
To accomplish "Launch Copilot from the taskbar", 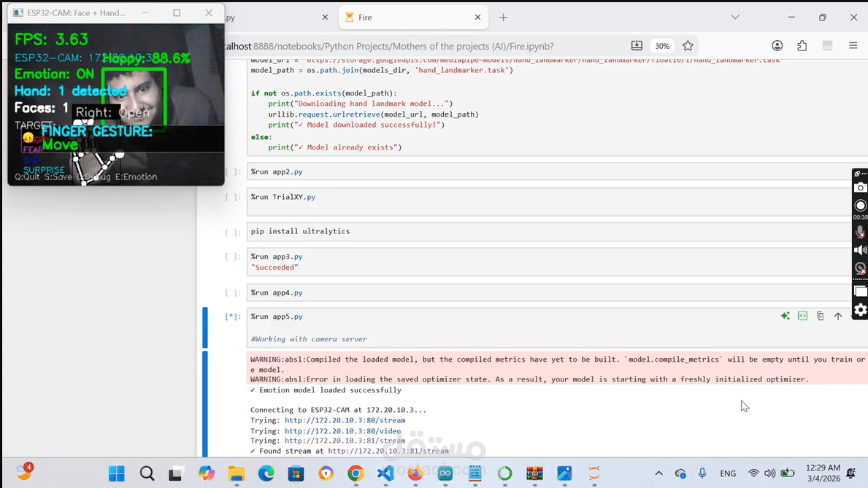I will click(207, 473).
